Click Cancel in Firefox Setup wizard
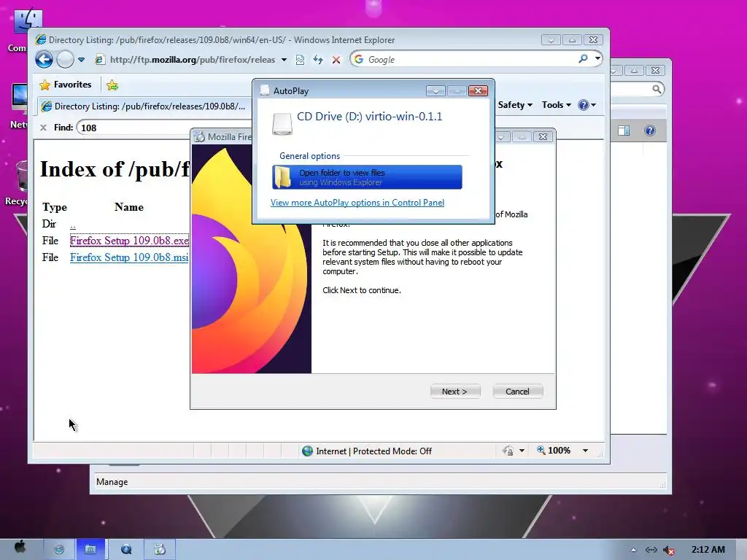747x560 pixels. pyautogui.click(x=517, y=392)
